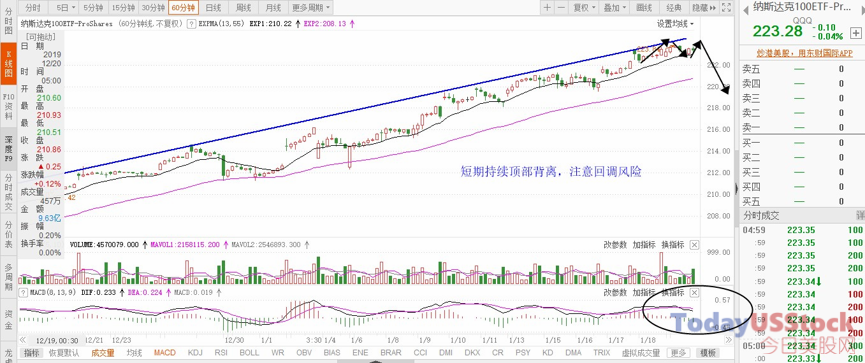Activate 画线 drawing tools
The height and width of the screenshot is (363, 865).
644,8
